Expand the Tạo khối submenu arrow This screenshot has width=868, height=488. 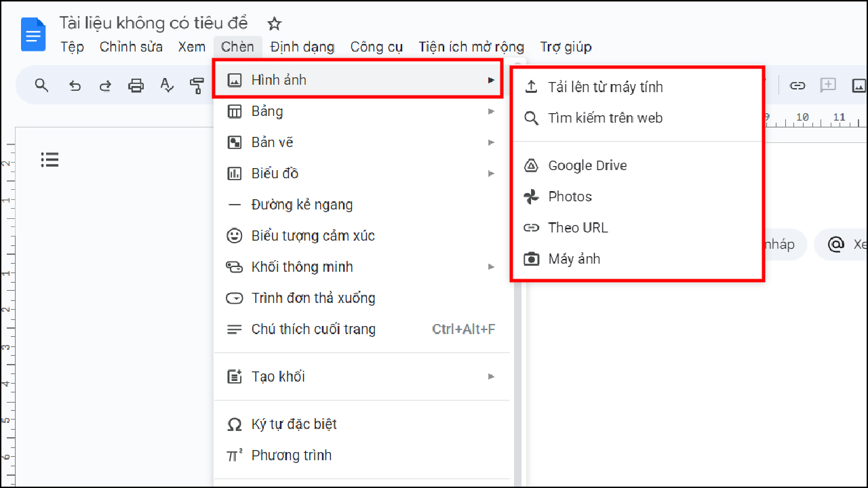click(491, 376)
